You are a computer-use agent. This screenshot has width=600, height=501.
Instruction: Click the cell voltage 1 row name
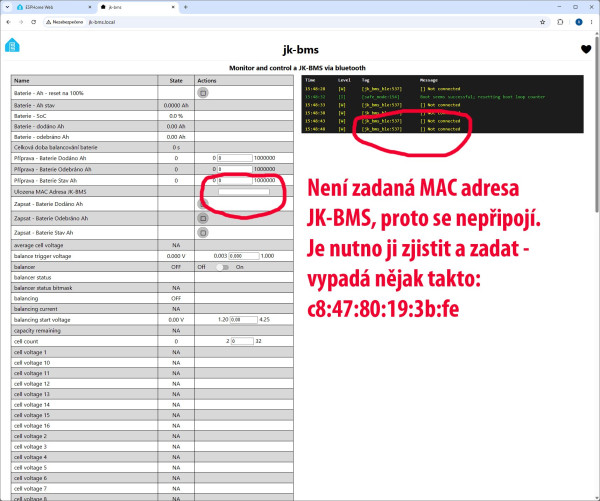point(30,352)
